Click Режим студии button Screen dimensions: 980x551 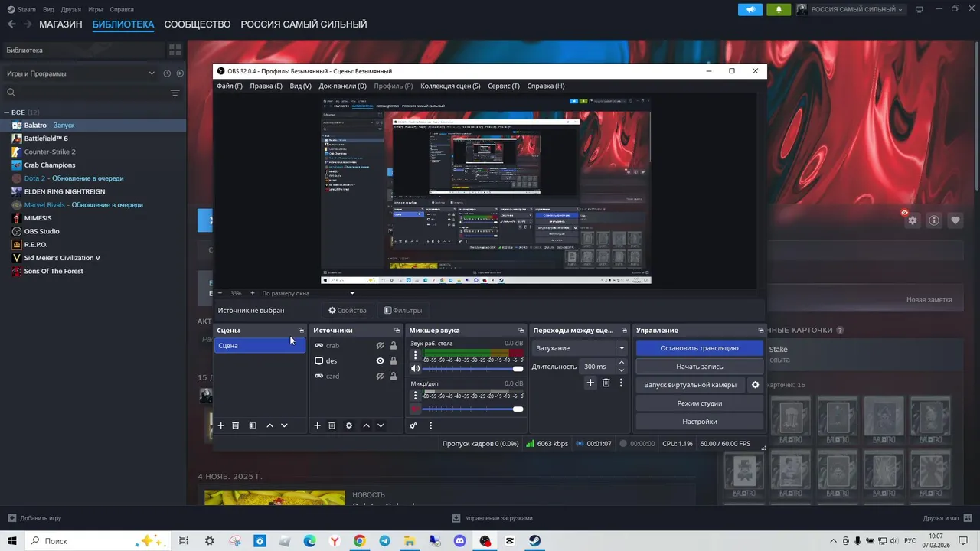(699, 403)
